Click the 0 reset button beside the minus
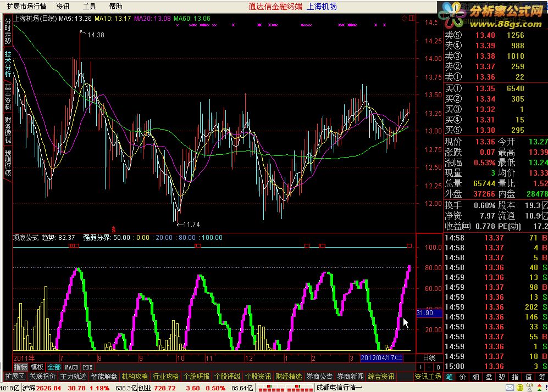 [x=438, y=367]
